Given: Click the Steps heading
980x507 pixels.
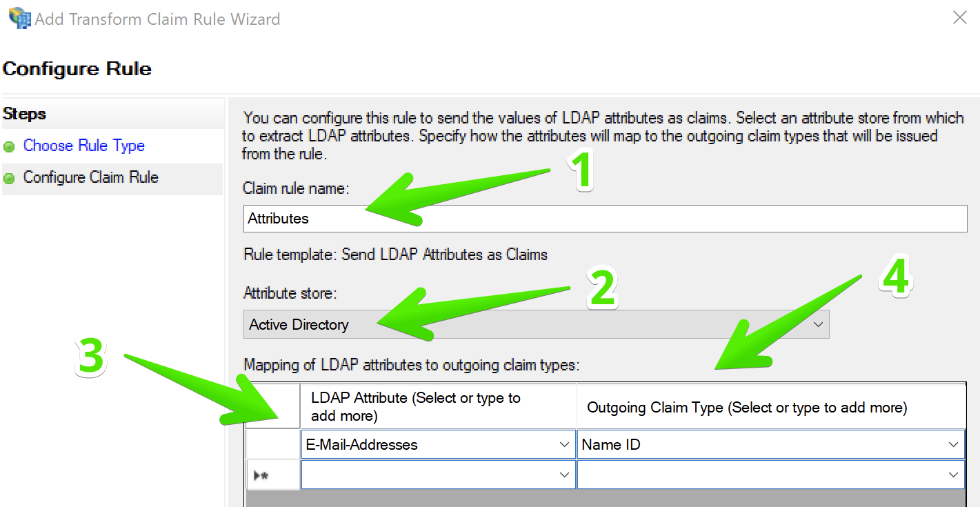Looking at the screenshot, I should (x=25, y=114).
